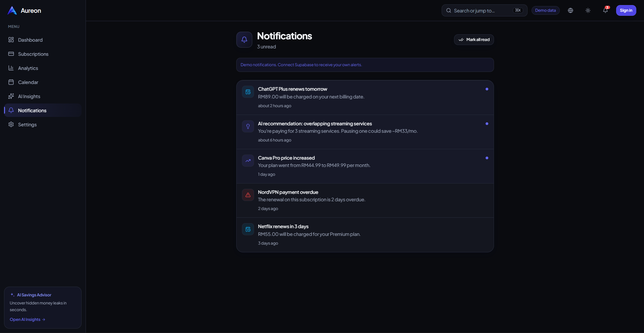Click the Notifications page heading

click(284, 36)
